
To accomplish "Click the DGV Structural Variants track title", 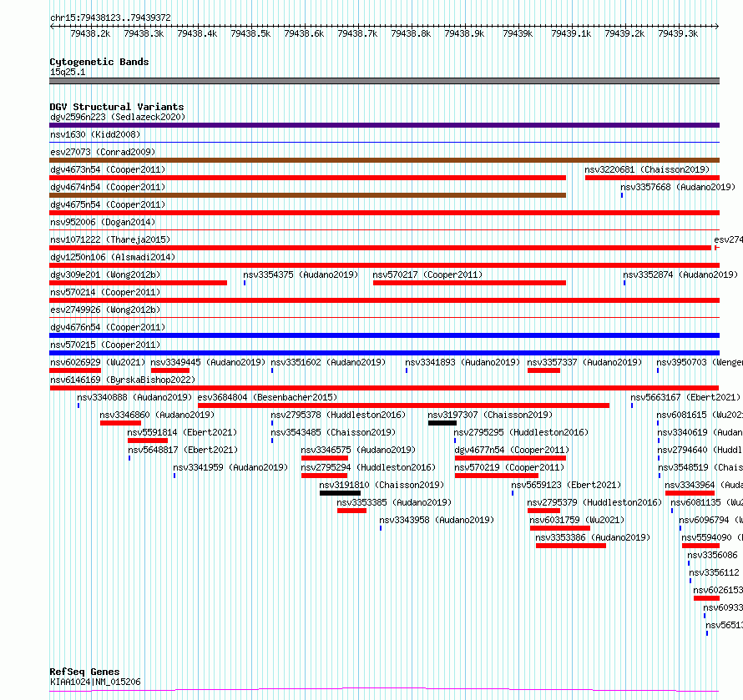I will pos(117,107).
